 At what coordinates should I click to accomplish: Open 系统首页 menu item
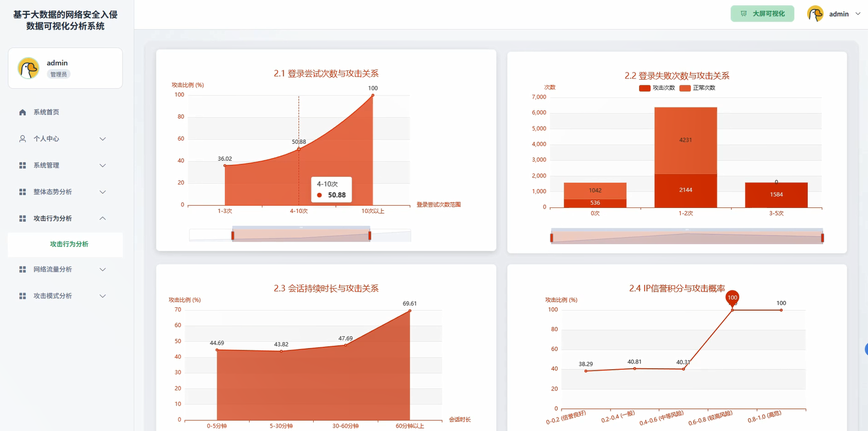click(65, 112)
